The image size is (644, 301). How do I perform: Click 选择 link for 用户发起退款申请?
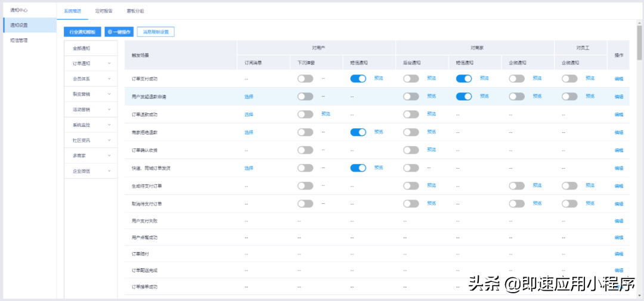click(249, 97)
